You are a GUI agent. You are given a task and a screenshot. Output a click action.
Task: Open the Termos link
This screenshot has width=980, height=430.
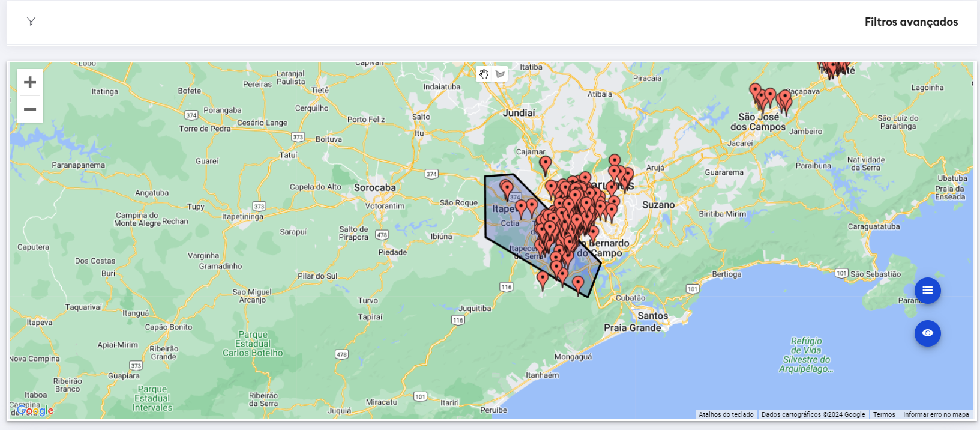pyautogui.click(x=884, y=414)
